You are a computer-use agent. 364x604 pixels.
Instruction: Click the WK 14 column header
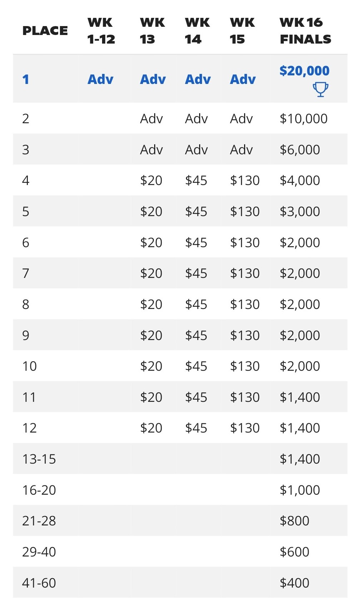[197, 31]
